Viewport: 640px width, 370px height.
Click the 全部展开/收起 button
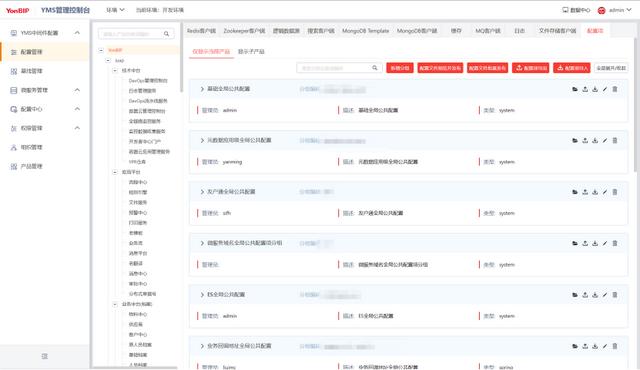coord(611,68)
